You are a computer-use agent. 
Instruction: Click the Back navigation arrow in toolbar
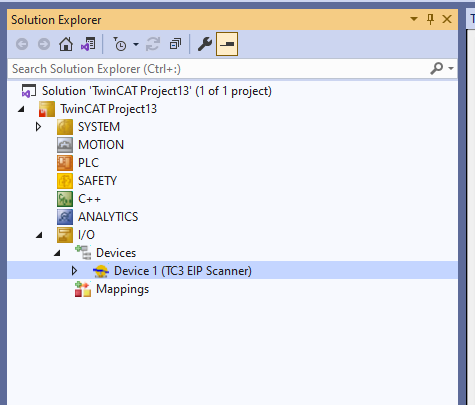[x=22, y=44]
